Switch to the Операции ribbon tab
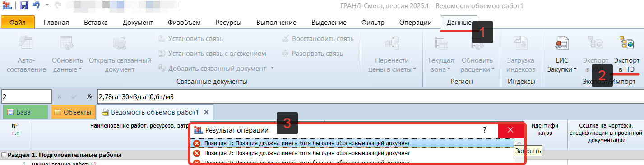644x165 pixels. coord(415,23)
